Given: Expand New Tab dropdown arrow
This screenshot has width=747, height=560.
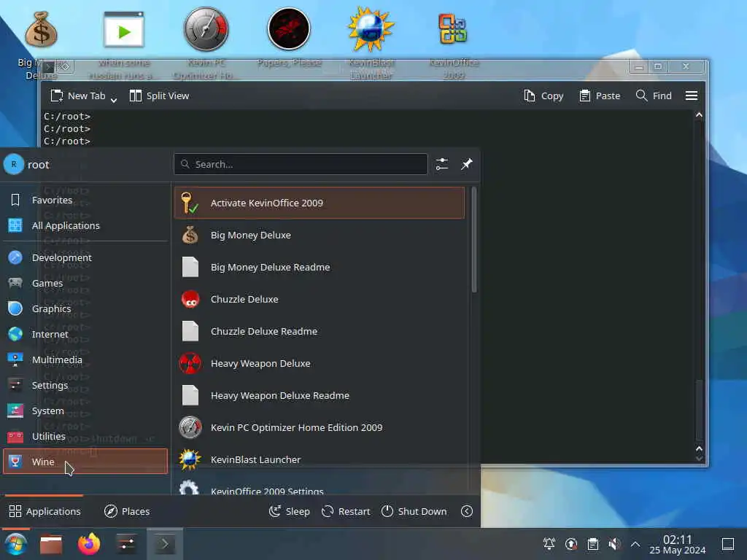Looking at the screenshot, I should click(114, 99).
